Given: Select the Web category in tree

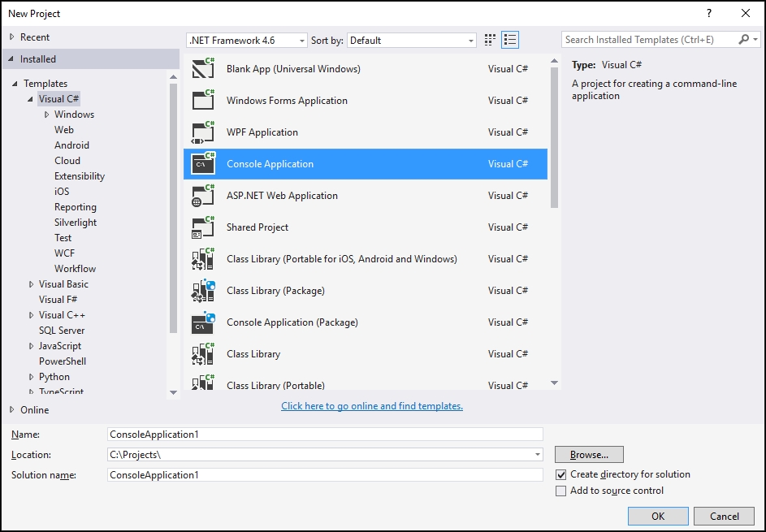Looking at the screenshot, I should 64,129.
